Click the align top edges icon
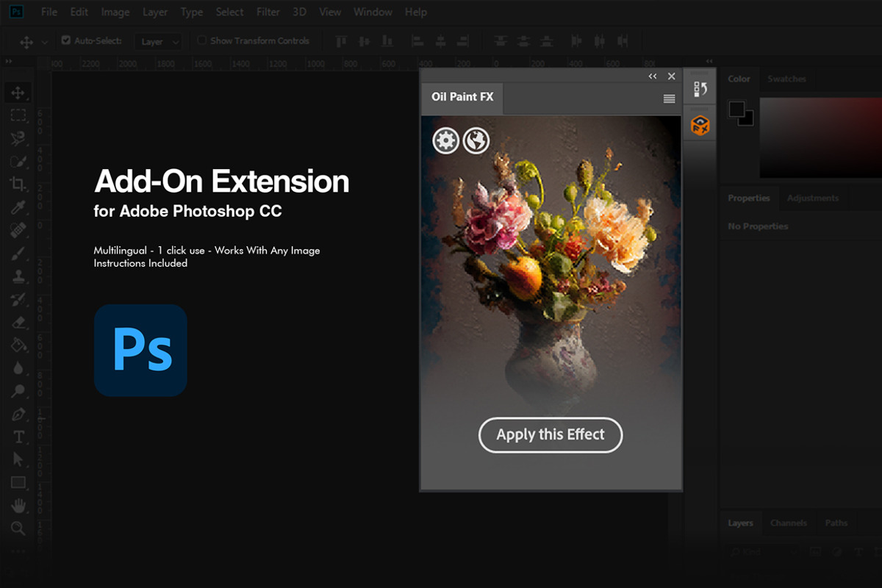Screen dimensions: 882x588 (342, 41)
